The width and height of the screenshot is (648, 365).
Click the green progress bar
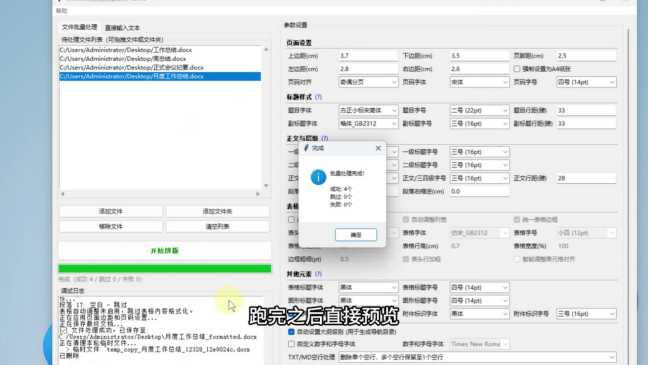click(x=164, y=269)
